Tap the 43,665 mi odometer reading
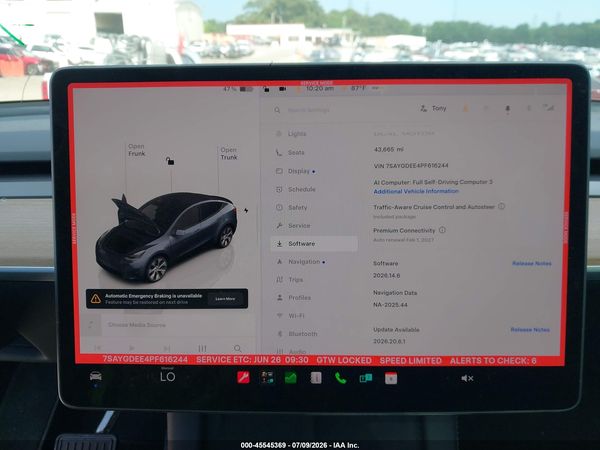600x450 pixels. pos(388,149)
